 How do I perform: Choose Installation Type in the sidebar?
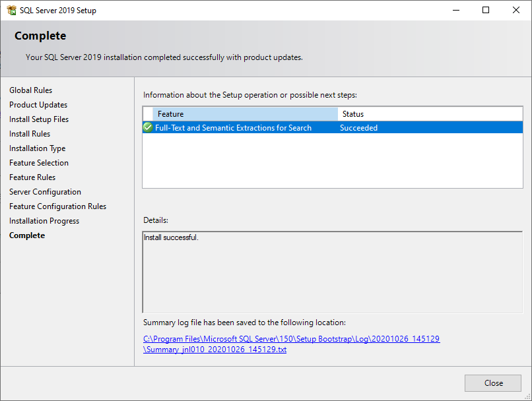tap(37, 148)
